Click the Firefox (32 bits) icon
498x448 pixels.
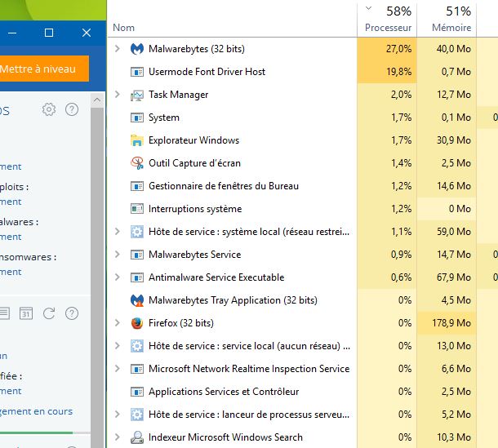tap(137, 323)
